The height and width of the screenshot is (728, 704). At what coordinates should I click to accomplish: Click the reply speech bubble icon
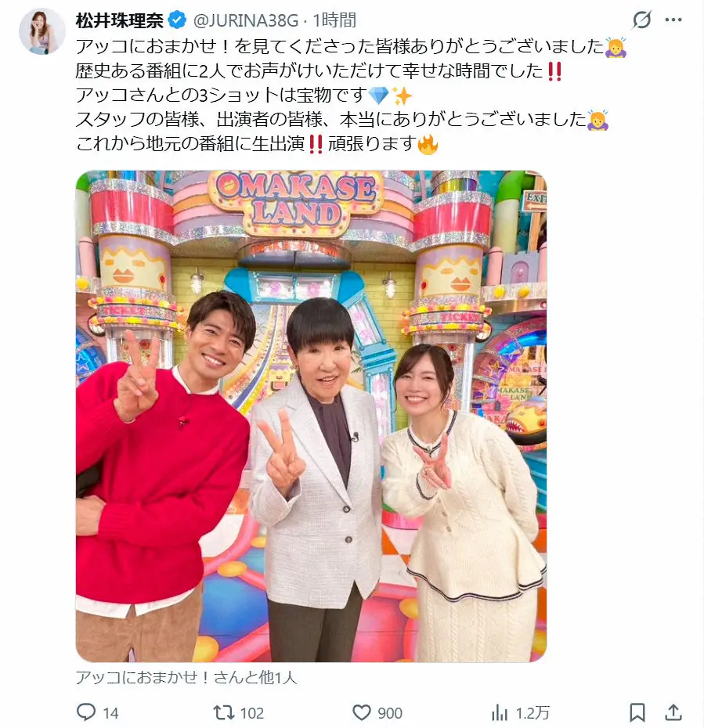[x=86, y=712]
